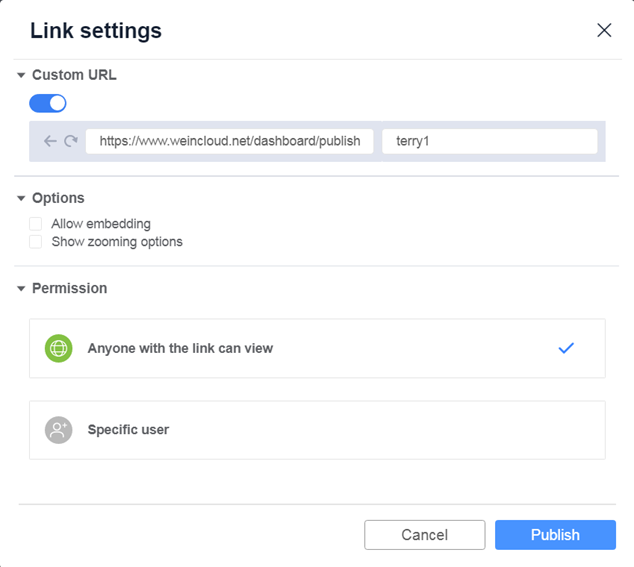634x567 pixels.
Task: Check the Show zooming options box
Action: tap(36, 242)
